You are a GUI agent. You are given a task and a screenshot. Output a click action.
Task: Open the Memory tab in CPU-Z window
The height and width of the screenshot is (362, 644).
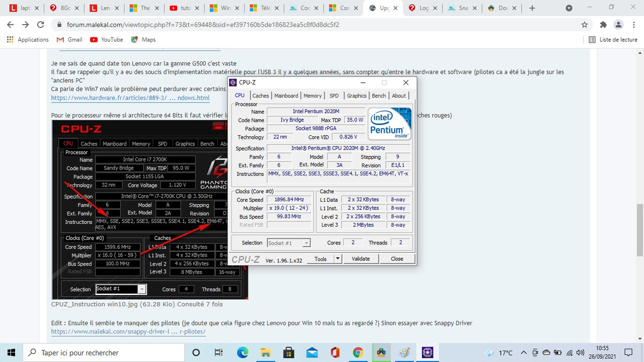tap(312, 96)
